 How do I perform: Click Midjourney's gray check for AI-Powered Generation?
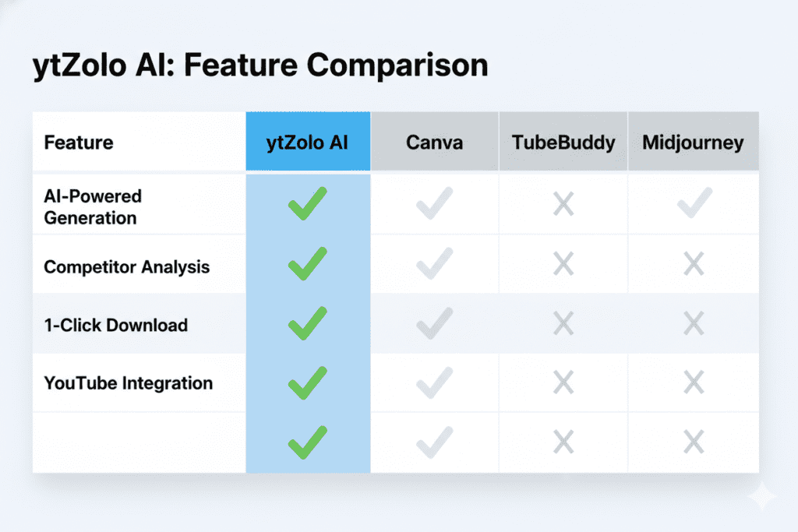click(x=694, y=203)
